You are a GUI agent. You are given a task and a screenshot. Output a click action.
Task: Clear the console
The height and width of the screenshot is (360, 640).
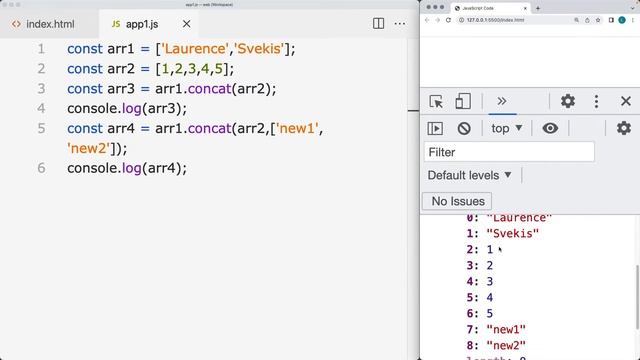click(464, 129)
